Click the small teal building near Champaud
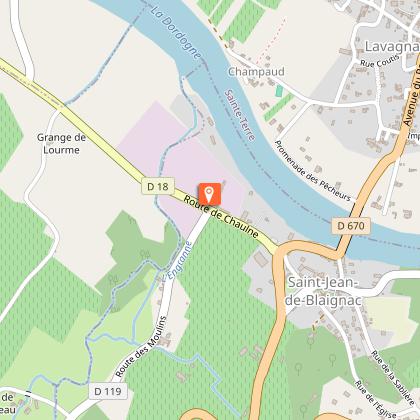 click(x=279, y=91)
